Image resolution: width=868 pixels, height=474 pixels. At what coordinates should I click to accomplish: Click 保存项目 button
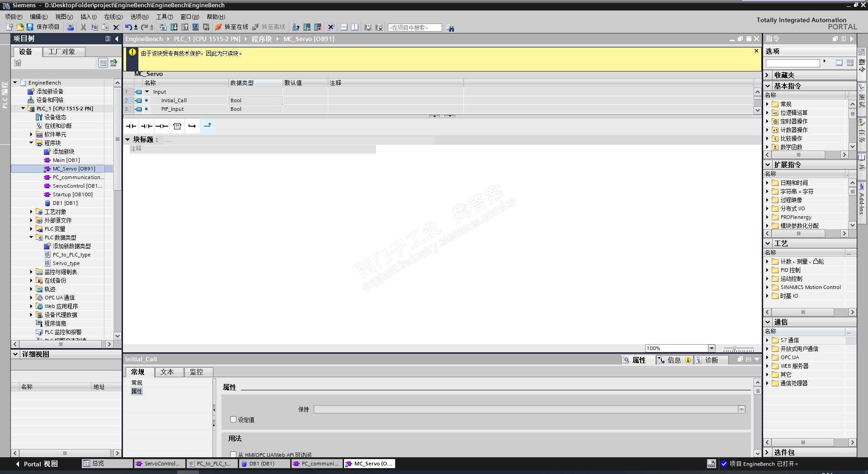pos(43,27)
